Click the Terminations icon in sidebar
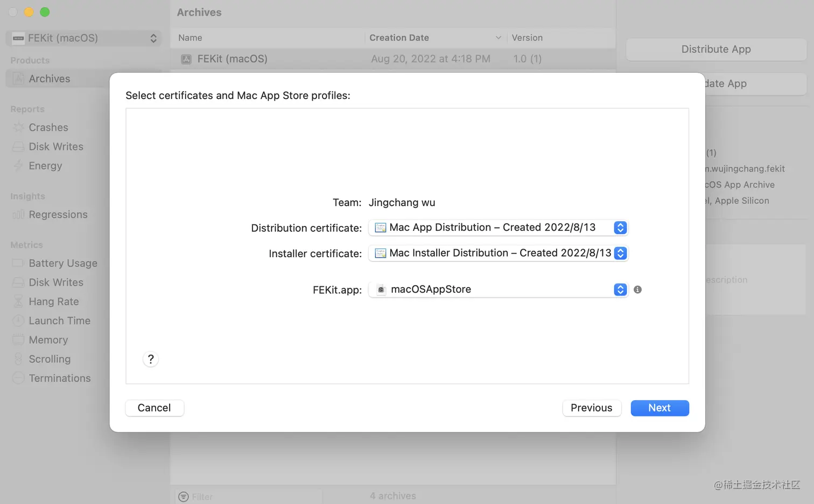Screen dimensions: 814x504 tap(18, 378)
